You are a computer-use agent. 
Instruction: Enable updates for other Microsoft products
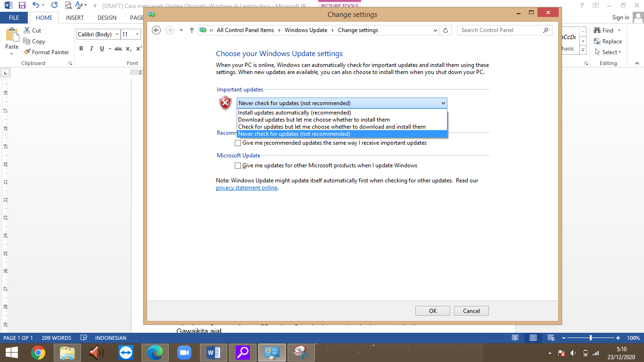point(238,165)
